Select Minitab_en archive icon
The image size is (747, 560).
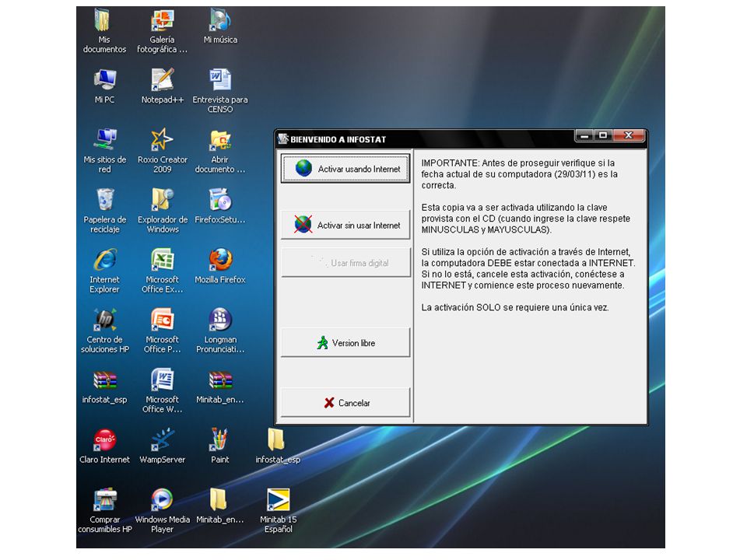coord(220,387)
